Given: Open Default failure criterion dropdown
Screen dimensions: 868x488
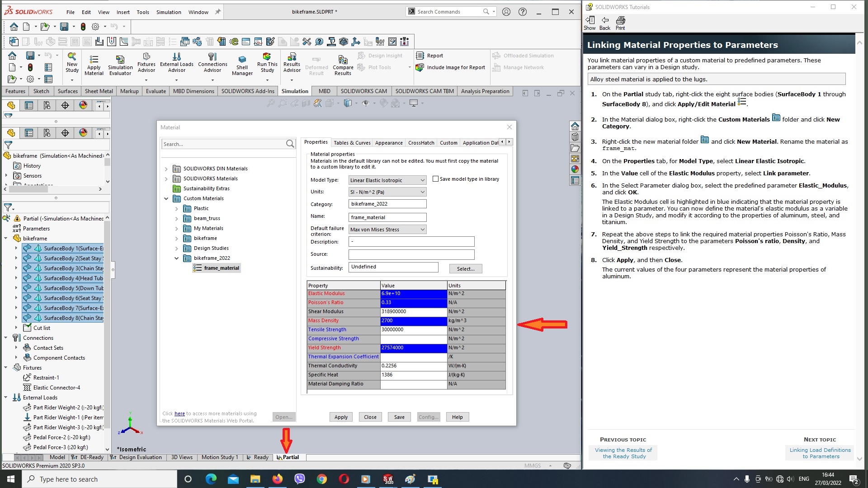Looking at the screenshot, I should [387, 230].
